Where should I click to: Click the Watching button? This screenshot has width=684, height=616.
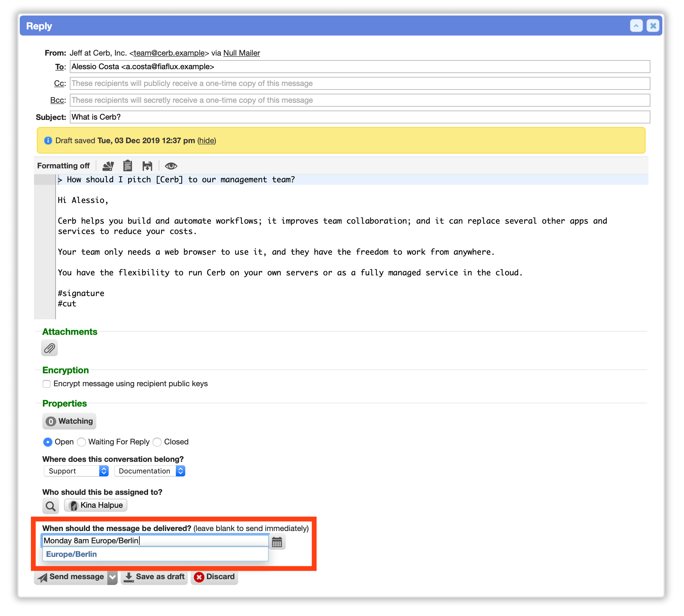[69, 421]
